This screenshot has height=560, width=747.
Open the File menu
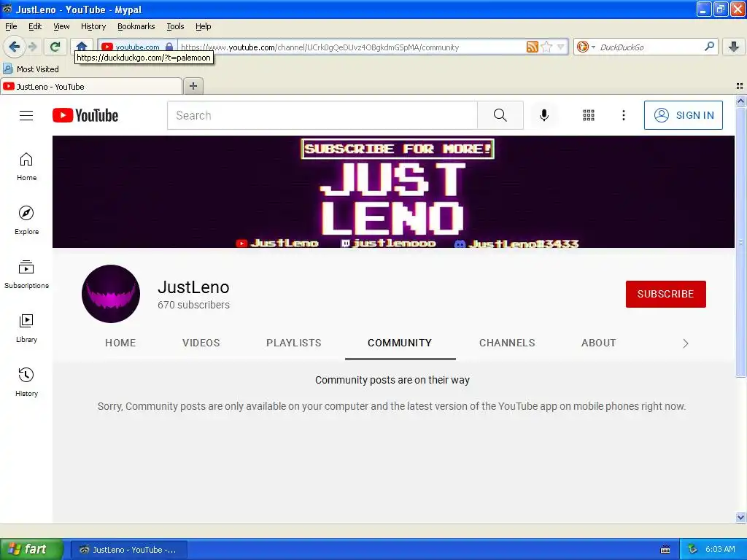pyautogui.click(x=11, y=26)
